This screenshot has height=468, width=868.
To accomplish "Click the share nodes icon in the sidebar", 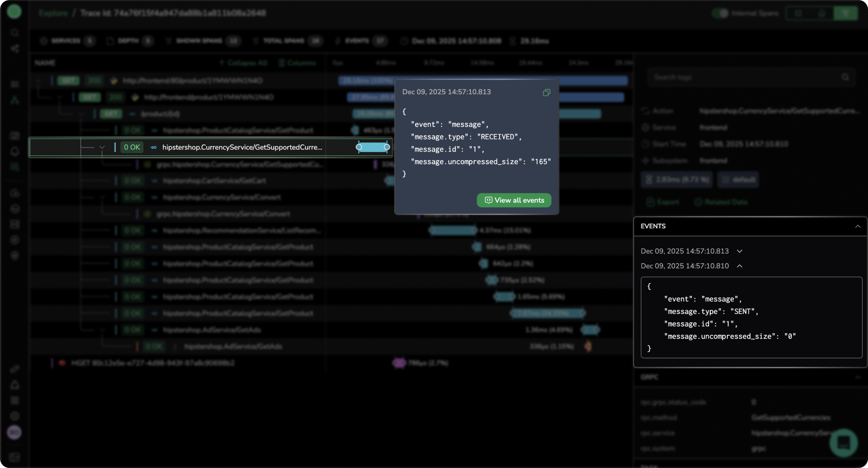I will pyautogui.click(x=15, y=49).
